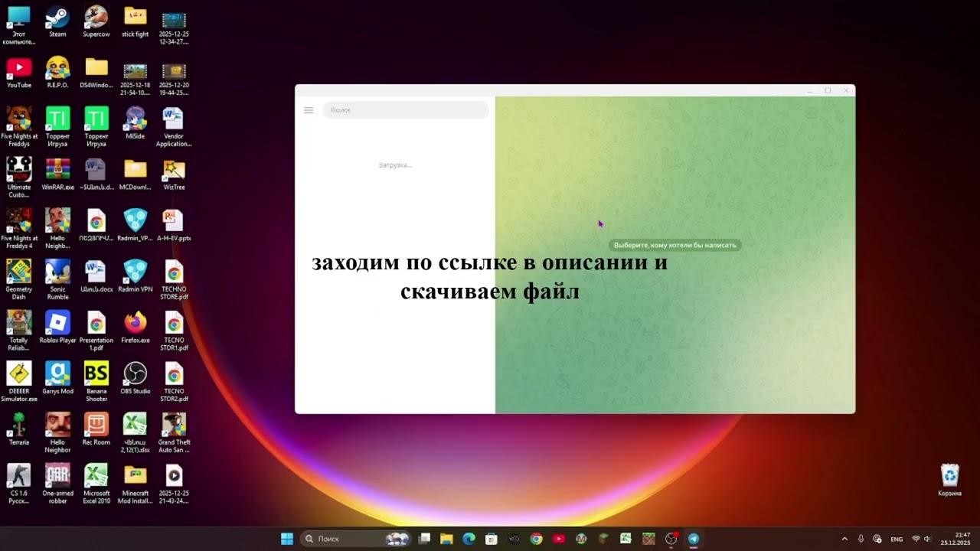Image resolution: width=980 pixels, height=551 pixels.
Task: Launch Terraria from the desktop
Action: [x=19, y=429]
